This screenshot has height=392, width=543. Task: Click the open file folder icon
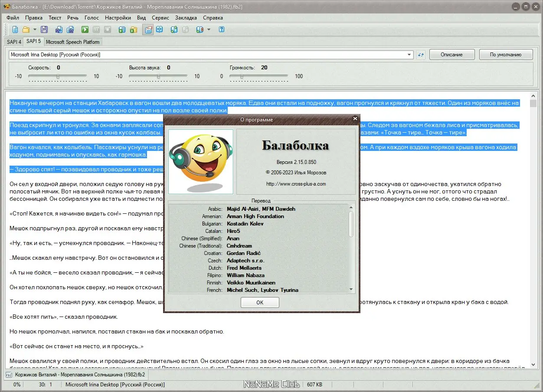pyautogui.click(x=26, y=29)
